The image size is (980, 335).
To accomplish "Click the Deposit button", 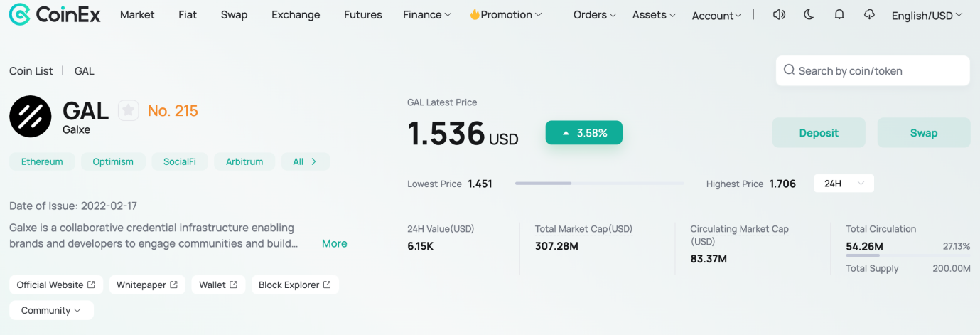I will (x=819, y=133).
